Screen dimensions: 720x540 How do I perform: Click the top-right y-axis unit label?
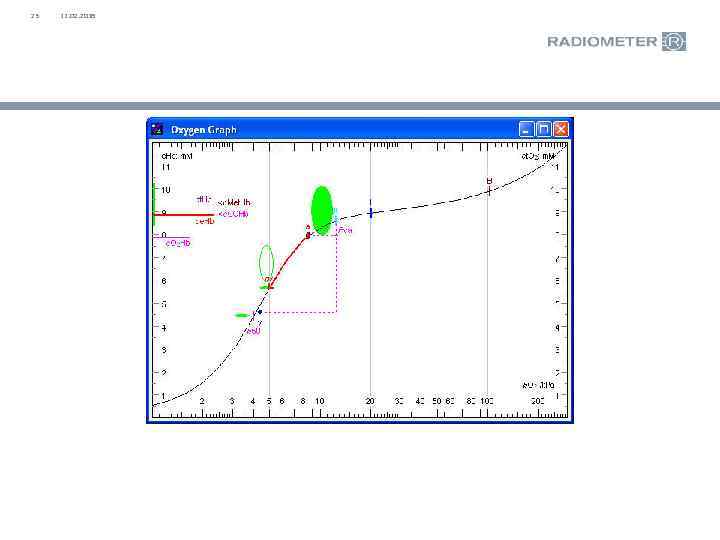point(538,156)
